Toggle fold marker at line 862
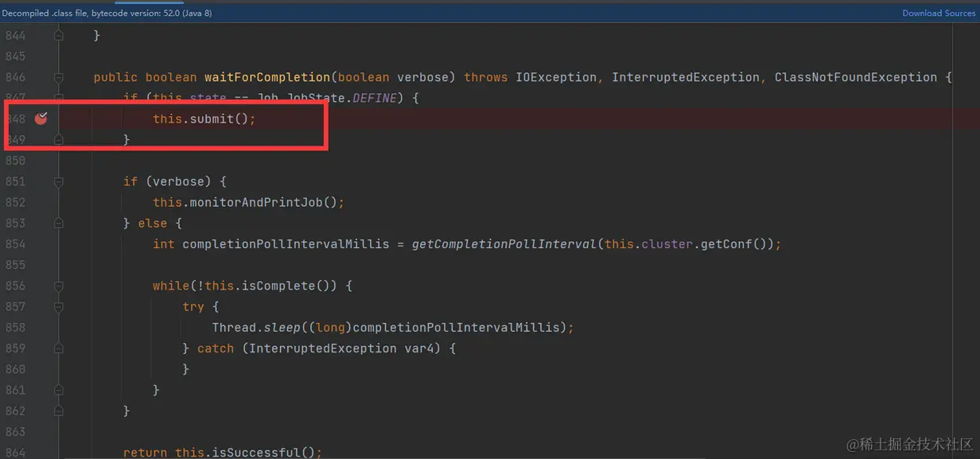 59,410
